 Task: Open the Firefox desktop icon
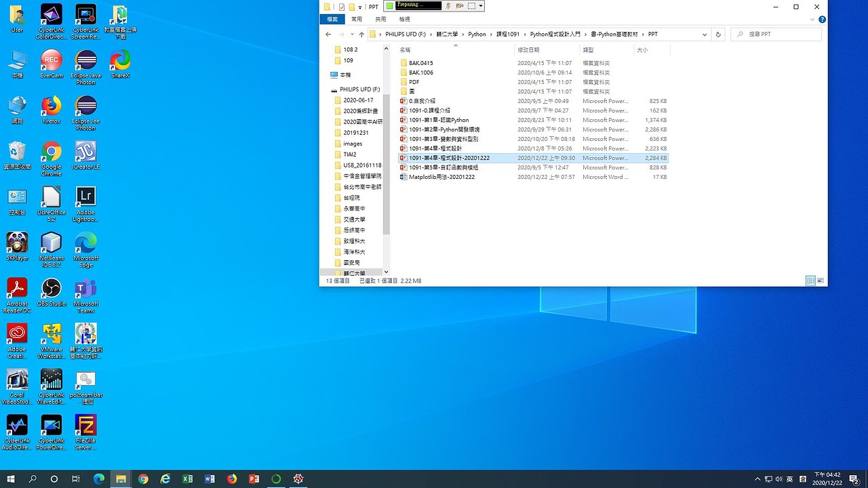coord(52,110)
